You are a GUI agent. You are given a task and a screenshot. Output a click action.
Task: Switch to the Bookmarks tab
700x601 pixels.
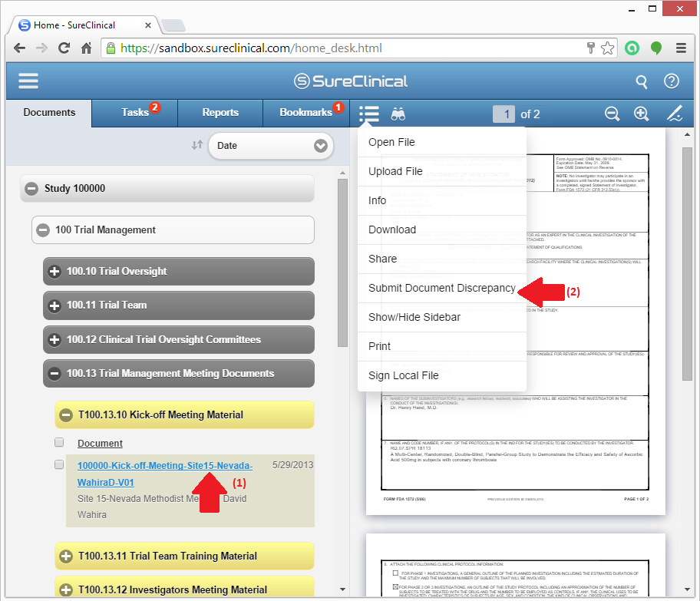point(306,113)
